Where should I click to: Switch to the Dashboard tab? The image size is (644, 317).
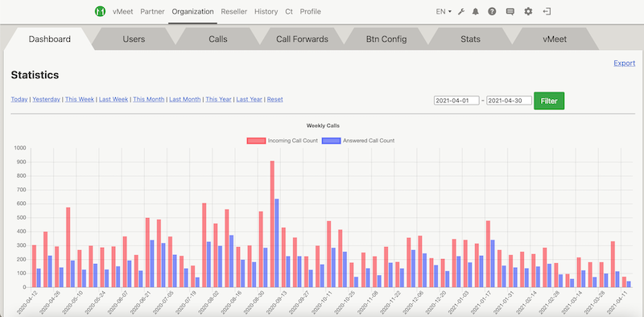coord(50,39)
